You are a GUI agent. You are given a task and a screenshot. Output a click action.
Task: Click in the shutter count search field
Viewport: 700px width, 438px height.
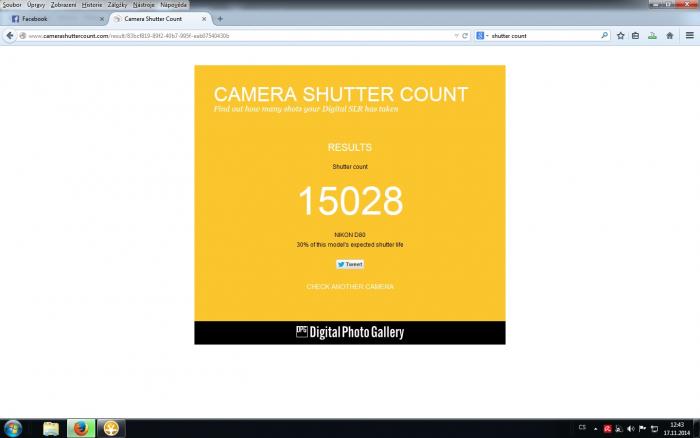coord(545,36)
